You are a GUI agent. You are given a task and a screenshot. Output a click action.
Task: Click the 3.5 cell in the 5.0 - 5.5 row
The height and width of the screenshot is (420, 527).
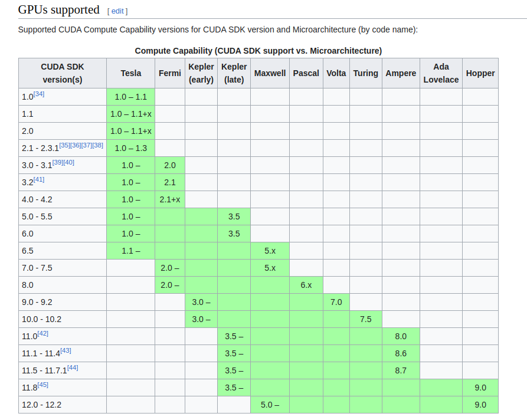[x=234, y=216]
